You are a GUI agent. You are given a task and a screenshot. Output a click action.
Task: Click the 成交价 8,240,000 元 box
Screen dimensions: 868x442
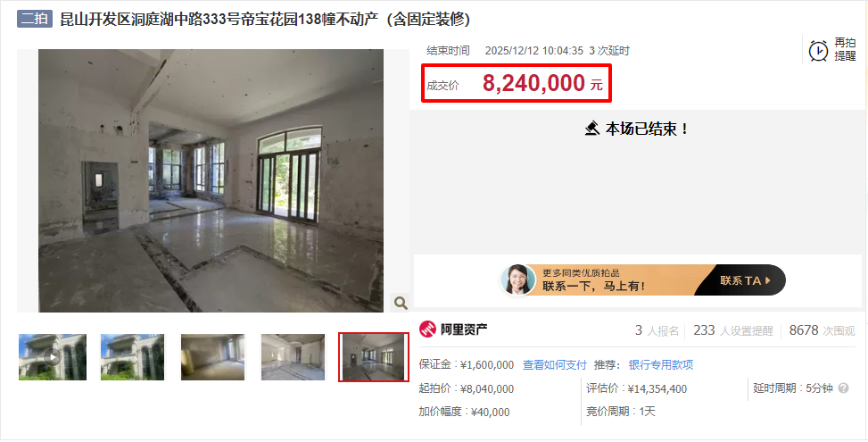click(x=517, y=83)
